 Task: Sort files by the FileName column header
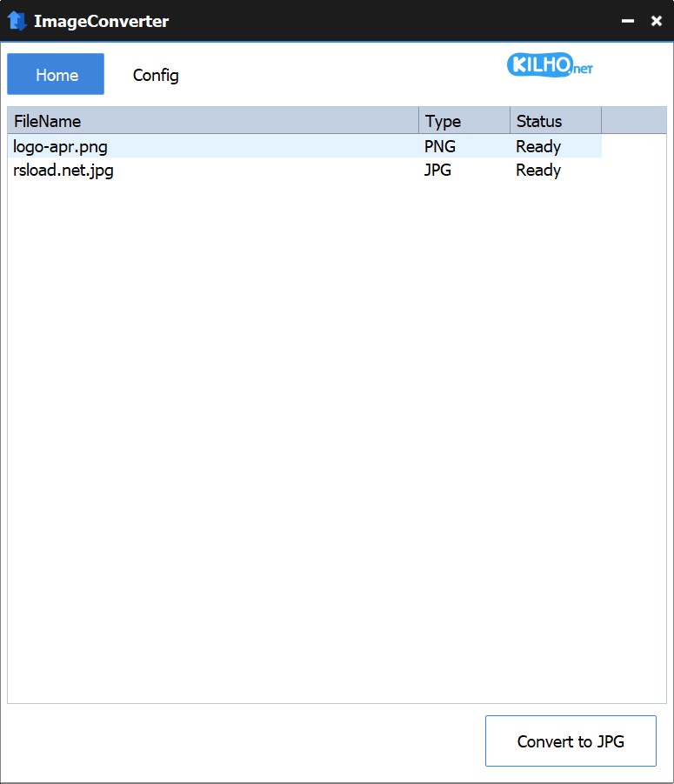(x=212, y=121)
